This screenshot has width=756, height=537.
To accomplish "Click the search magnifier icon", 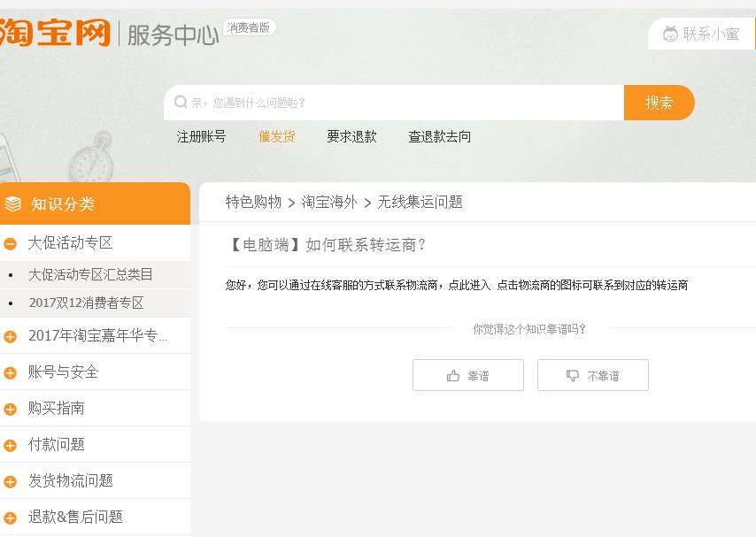I will point(181,103).
